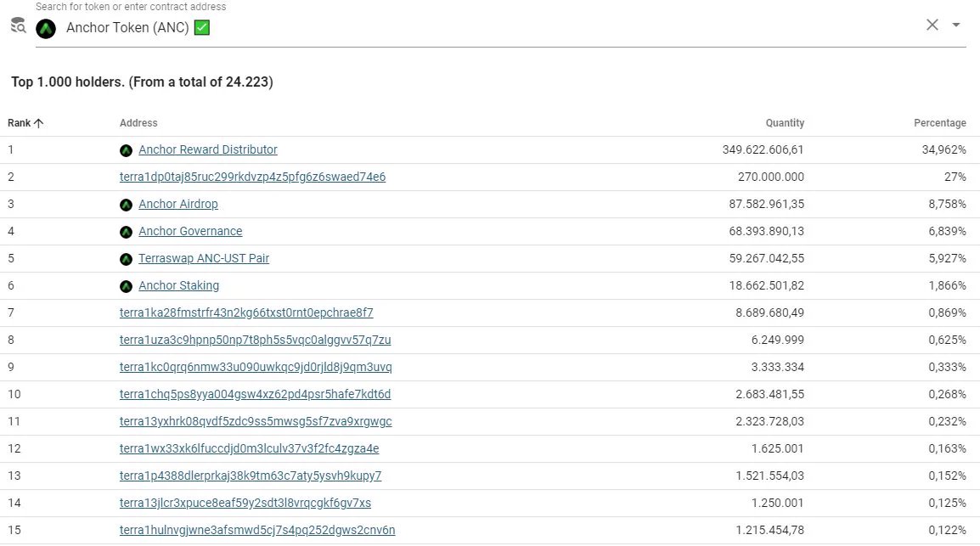Viewport: 980px width, 546px height.
Task: Select quantity 2.683.481,55
Action: pyautogui.click(x=769, y=394)
